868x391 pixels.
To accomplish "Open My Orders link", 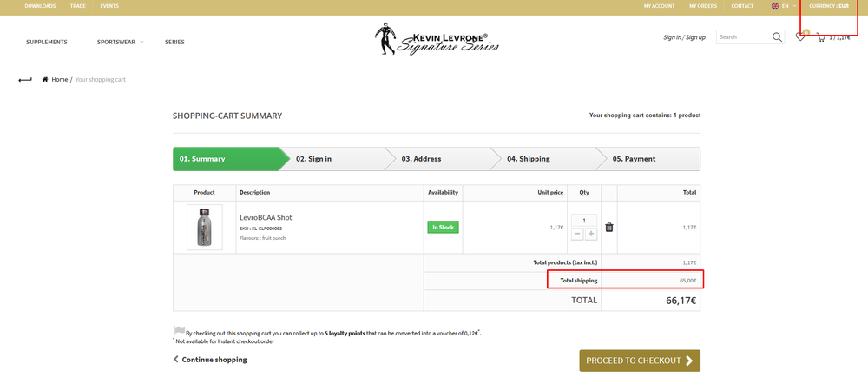I will (703, 6).
